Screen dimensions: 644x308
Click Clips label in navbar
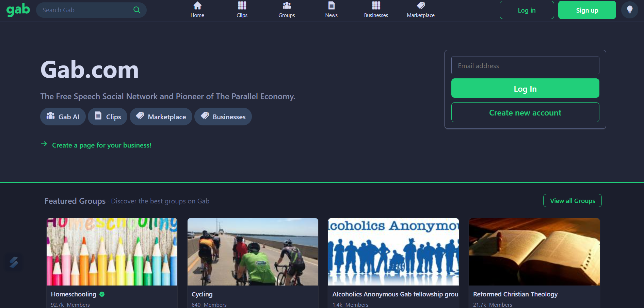tap(242, 15)
